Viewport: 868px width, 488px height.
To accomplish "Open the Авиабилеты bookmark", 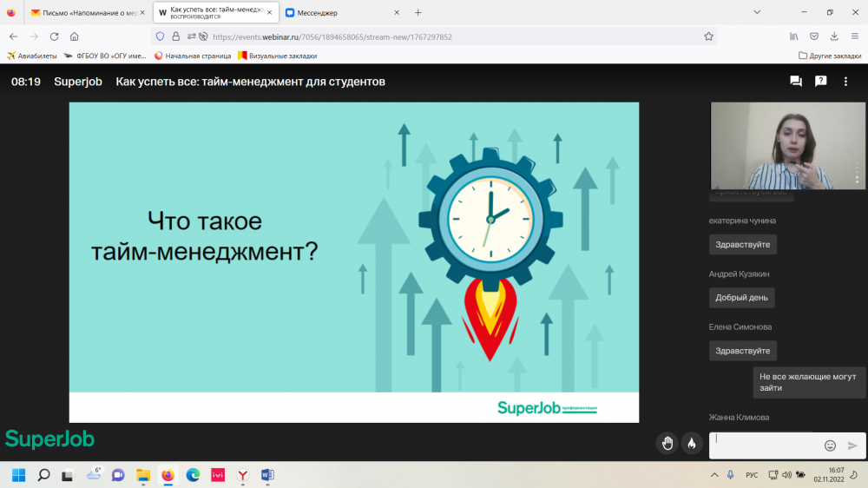I will point(32,56).
